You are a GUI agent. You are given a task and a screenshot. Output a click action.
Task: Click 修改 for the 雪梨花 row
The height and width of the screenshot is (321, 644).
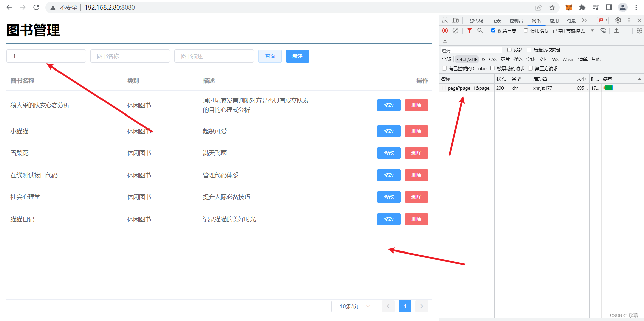click(389, 153)
